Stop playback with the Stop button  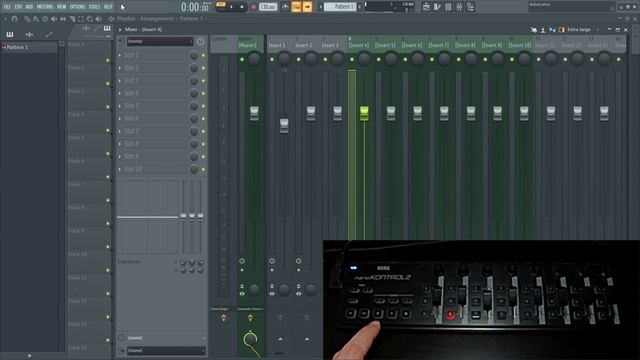tap(242, 7)
